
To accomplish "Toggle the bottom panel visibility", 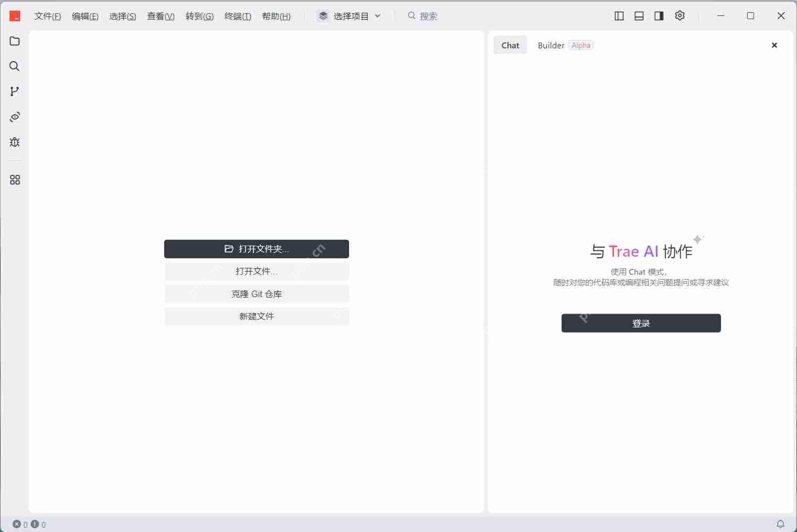I will click(x=639, y=15).
